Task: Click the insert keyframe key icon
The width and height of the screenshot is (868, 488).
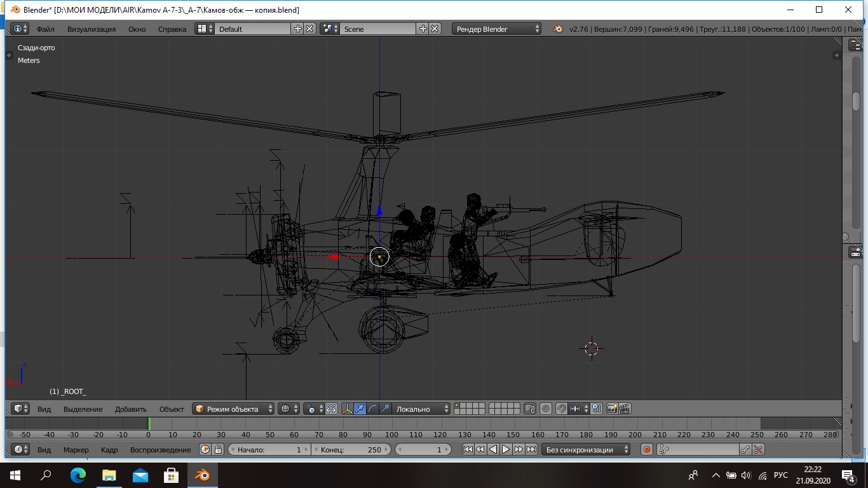Action: [745, 450]
